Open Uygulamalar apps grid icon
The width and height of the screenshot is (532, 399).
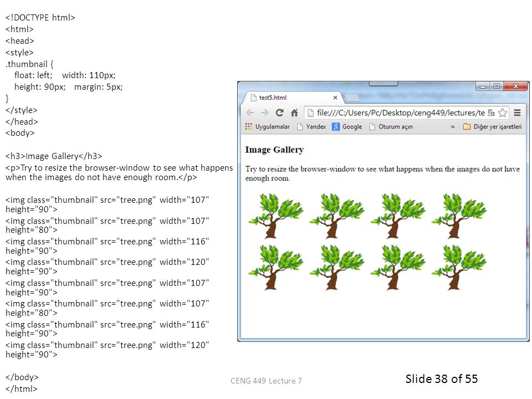(249, 126)
